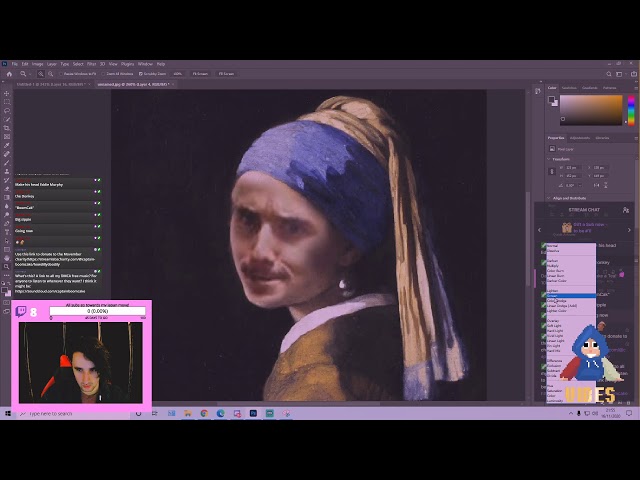Open stream chat users list icon
This screenshot has width=640, height=480.
[626, 210]
